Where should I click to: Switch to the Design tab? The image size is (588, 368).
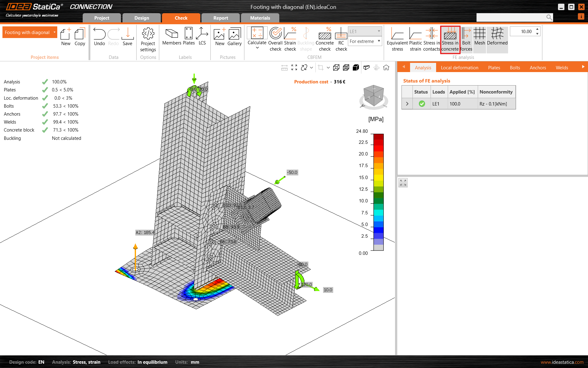click(x=141, y=18)
